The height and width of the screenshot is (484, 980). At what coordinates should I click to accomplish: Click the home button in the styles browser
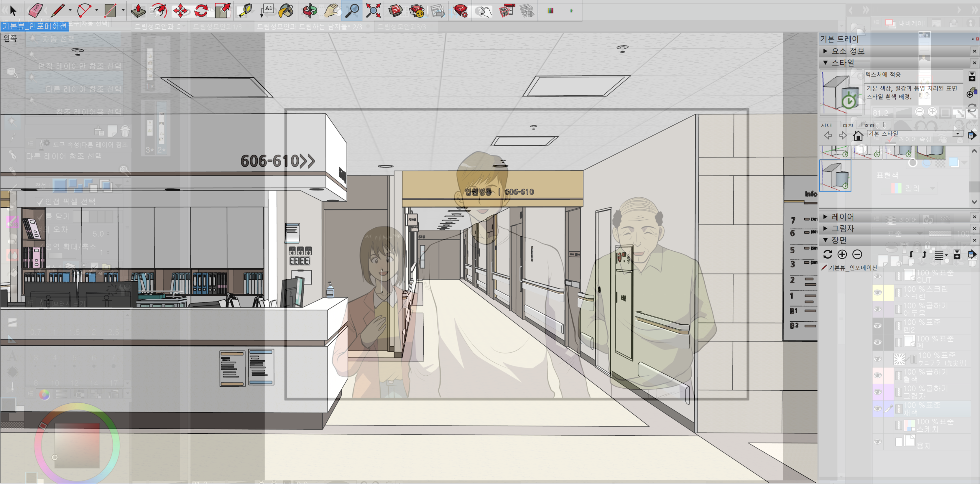click(858, 135)
